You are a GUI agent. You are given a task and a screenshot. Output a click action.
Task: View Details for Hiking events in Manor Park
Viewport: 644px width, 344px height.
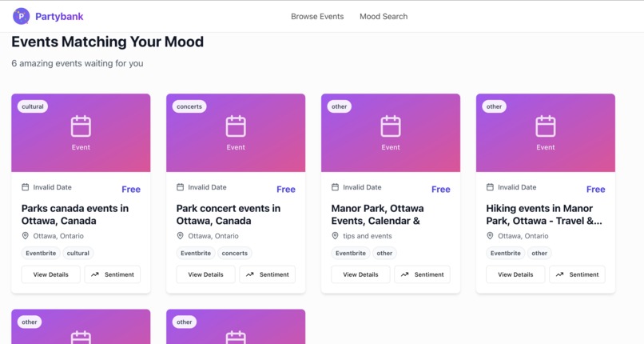pyautogui.click(x=515, y=274)
